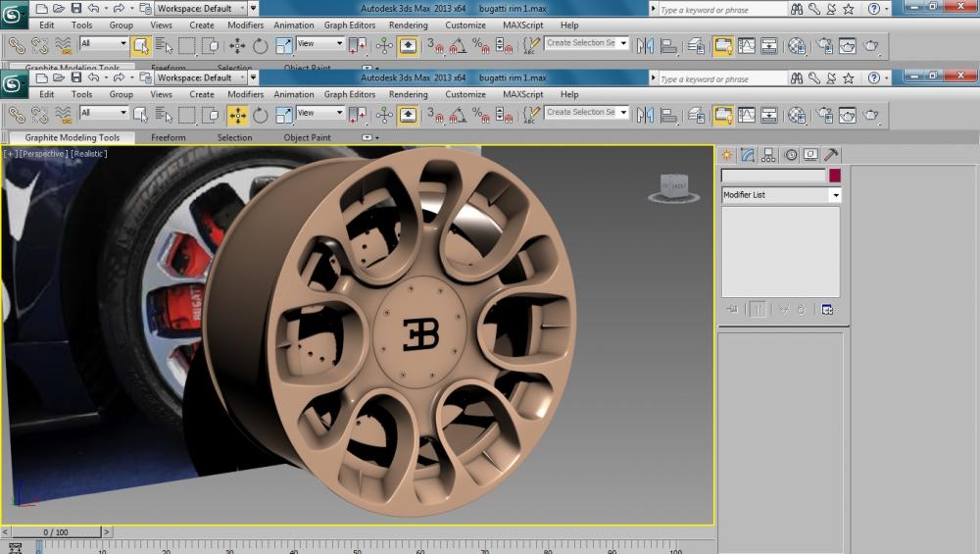This screenshot has height=554, width=980.
Task: Open the Create command panel tab
Action: (727, 155)
